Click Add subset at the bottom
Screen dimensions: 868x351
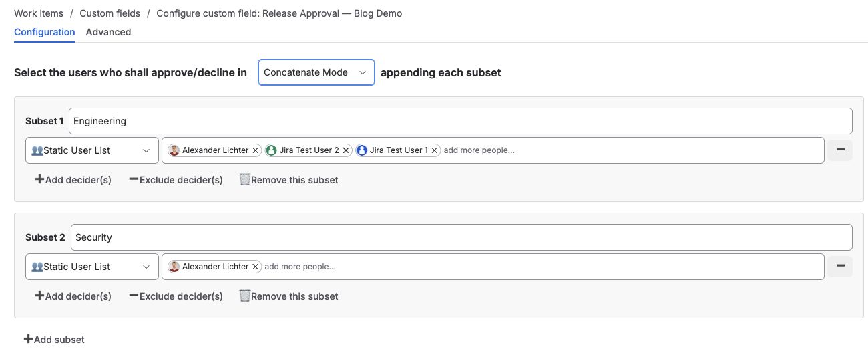[54, 340]
